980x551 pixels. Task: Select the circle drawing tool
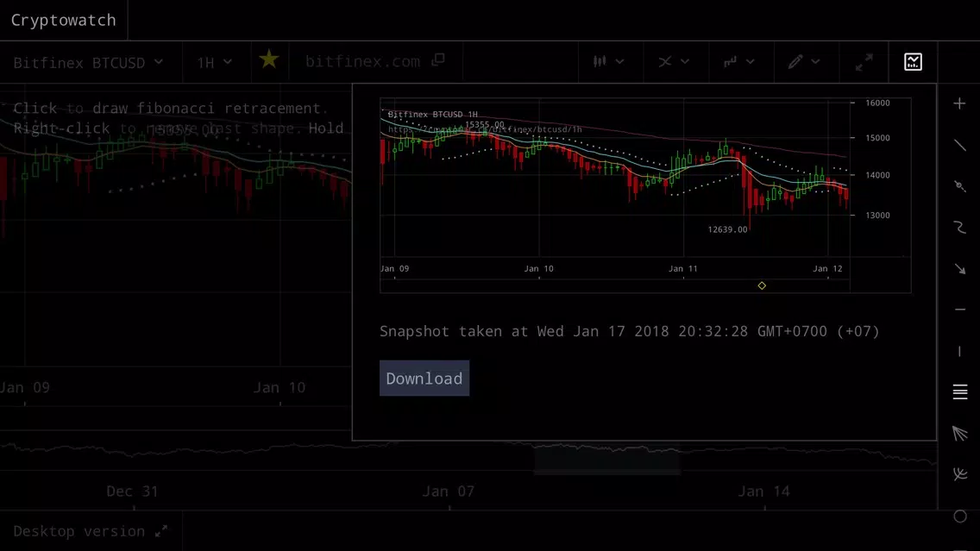click(x=959, y=516)
